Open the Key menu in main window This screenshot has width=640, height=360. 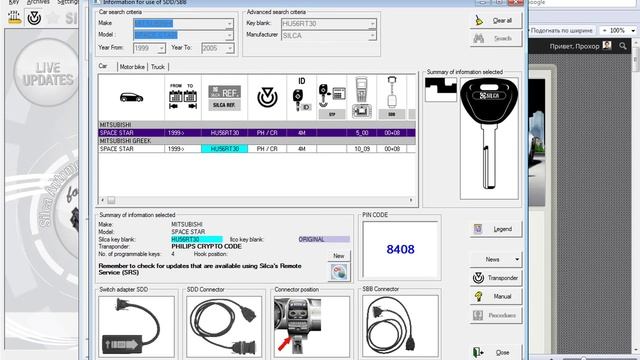[x=14, y=2]
